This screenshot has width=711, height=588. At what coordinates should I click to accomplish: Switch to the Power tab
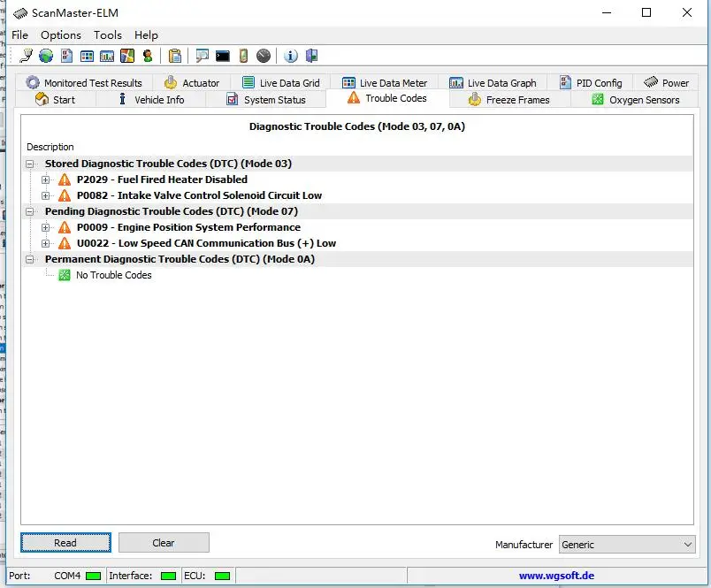pyautogui.click(x=666, y=82)
